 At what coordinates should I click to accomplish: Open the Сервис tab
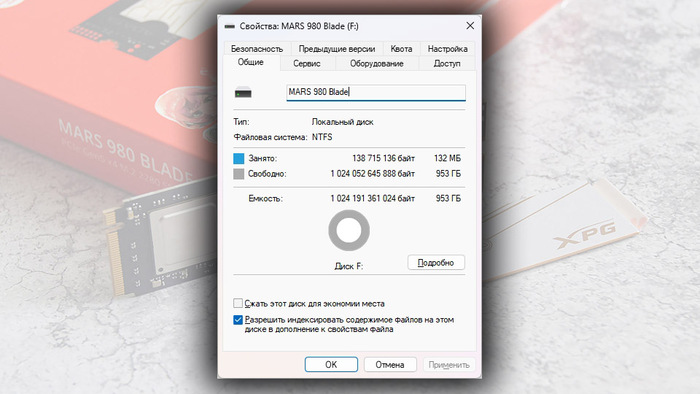[x=307, y=63]
